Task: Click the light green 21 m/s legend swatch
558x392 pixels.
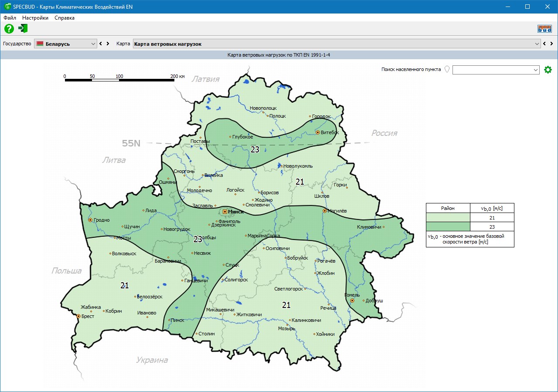Action: [448, 217]
